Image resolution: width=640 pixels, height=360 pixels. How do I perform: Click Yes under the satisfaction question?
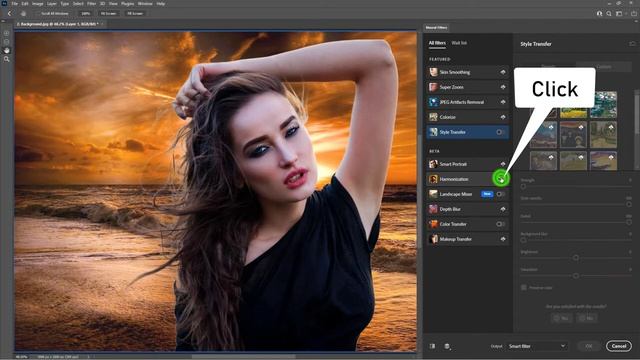[562, 318]
